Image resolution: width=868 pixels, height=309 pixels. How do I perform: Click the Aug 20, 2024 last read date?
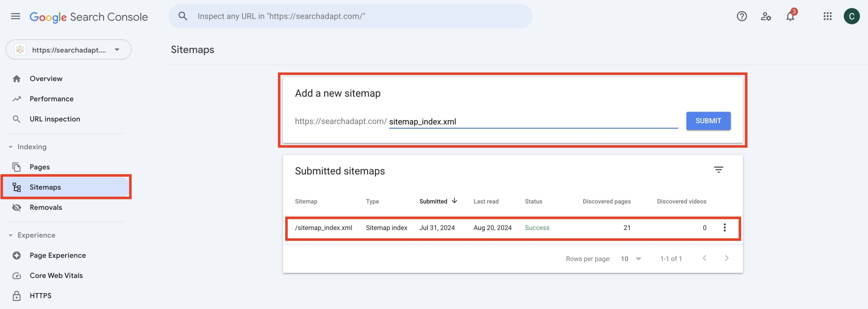[x=492, y=228]
